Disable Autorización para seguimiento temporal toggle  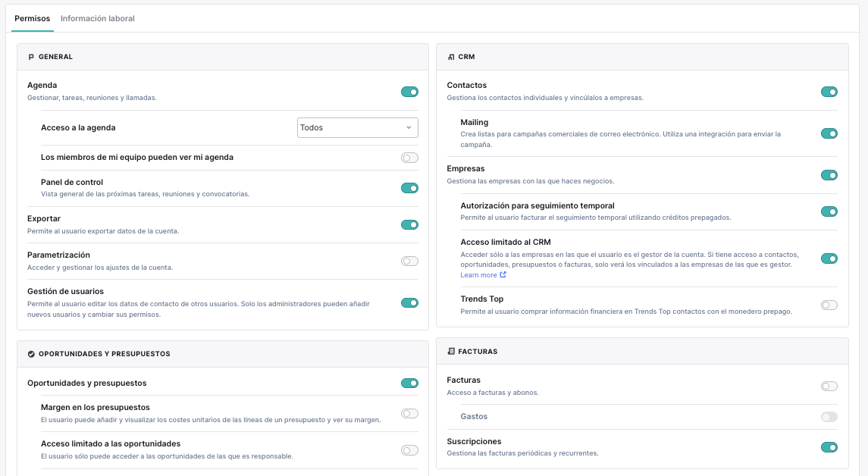point(829,211)
